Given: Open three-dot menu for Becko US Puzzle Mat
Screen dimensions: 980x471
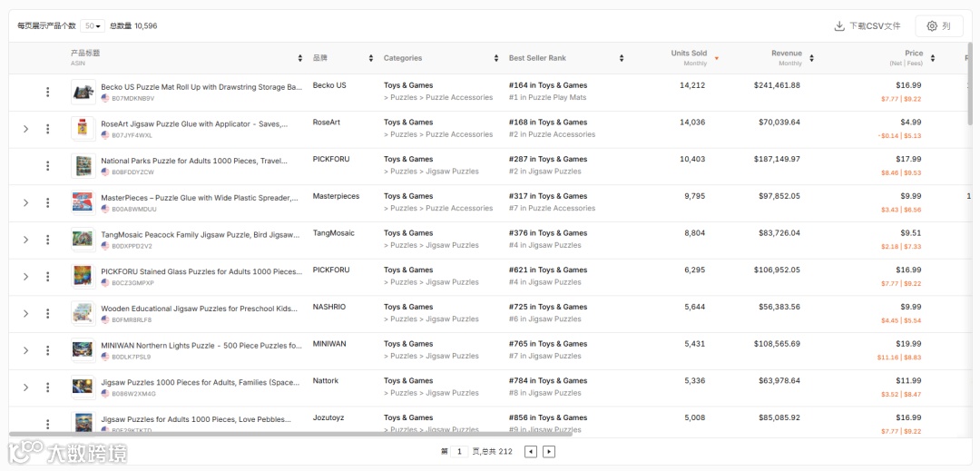Looking at the screenshot, I should click(x=47, y=92).
